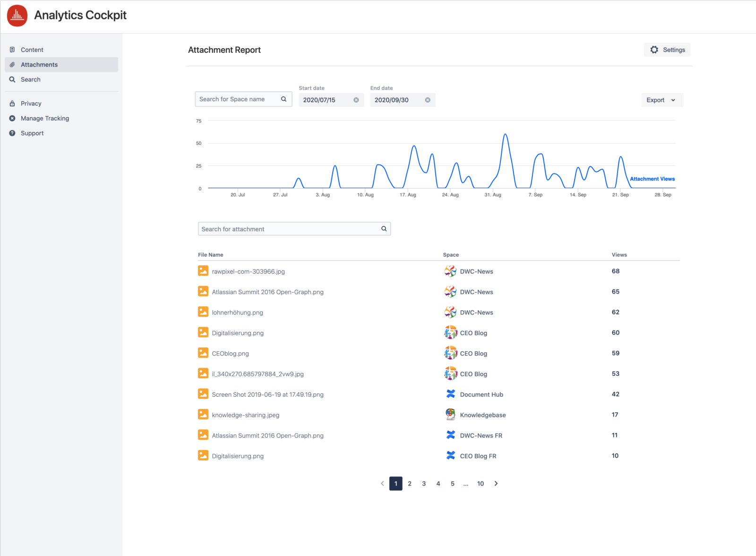This screenshot has width=756, height=556.
Task: Clear the end date with its x icon
Action: pos(427,100)
